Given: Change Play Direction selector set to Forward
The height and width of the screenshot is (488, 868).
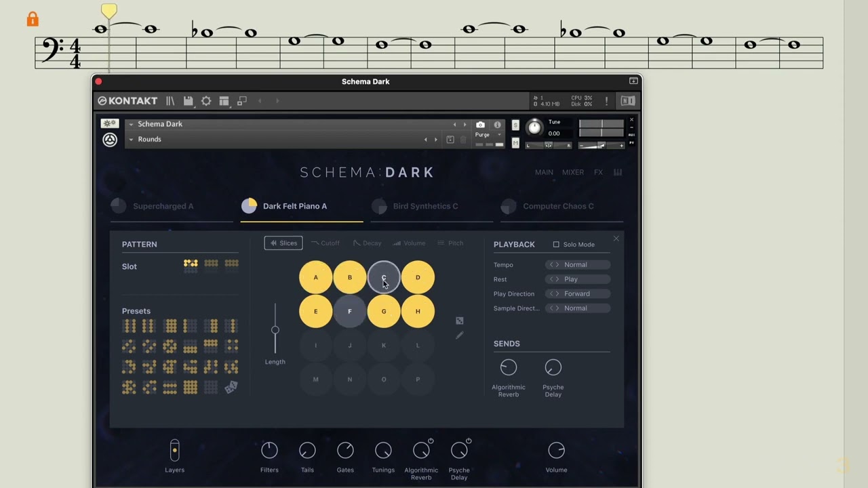Looking at the screenshot, I should 578,294.
